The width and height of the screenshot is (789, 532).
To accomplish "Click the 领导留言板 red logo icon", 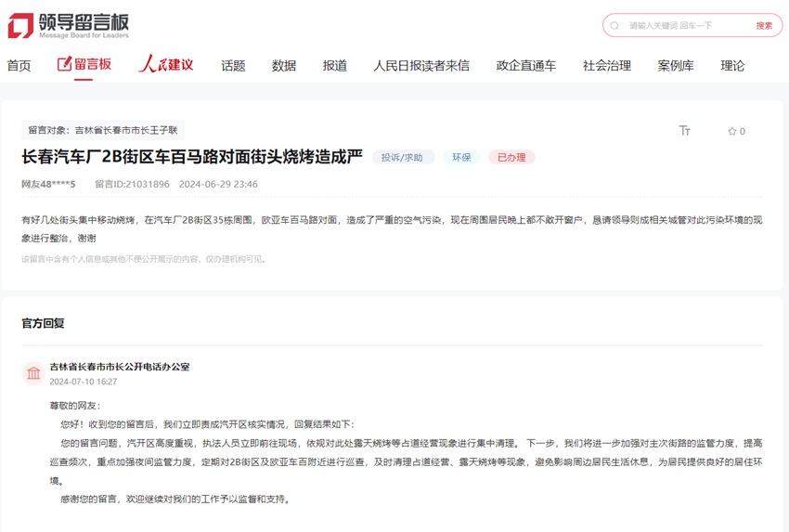I will click(20, 25).
